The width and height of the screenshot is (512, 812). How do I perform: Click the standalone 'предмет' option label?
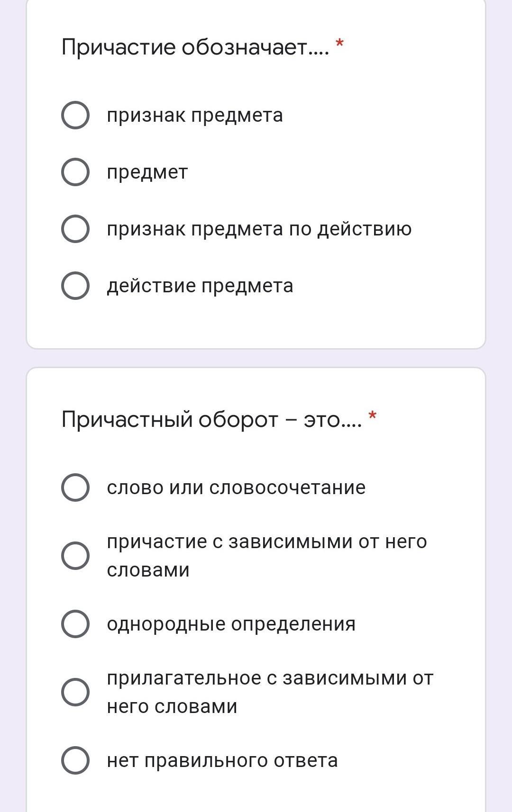147,172
